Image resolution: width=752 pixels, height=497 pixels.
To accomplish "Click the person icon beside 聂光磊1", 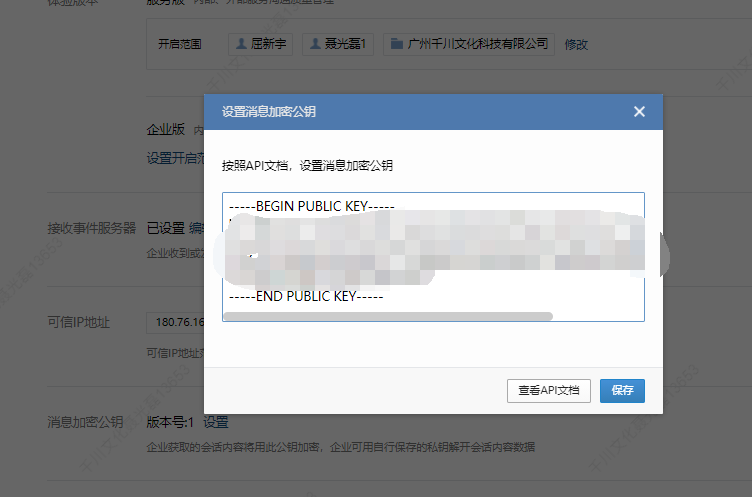I will pyautogui.click(x=315, y=44).
